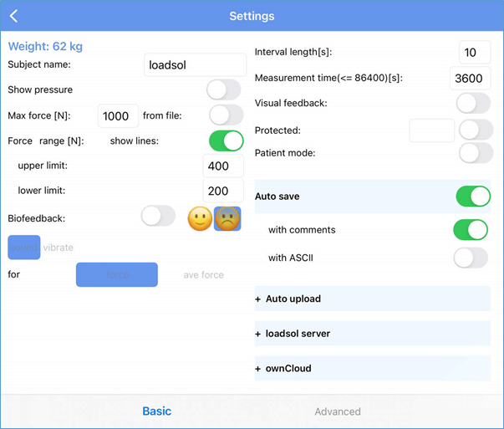Enable Patient mode switch

tap(476, 153)
